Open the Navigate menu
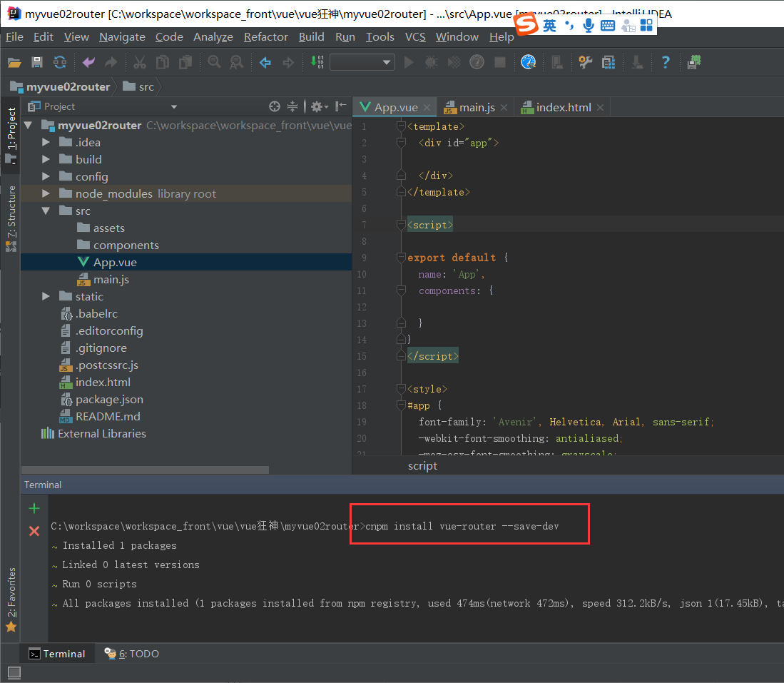 (x=122, y=37)
